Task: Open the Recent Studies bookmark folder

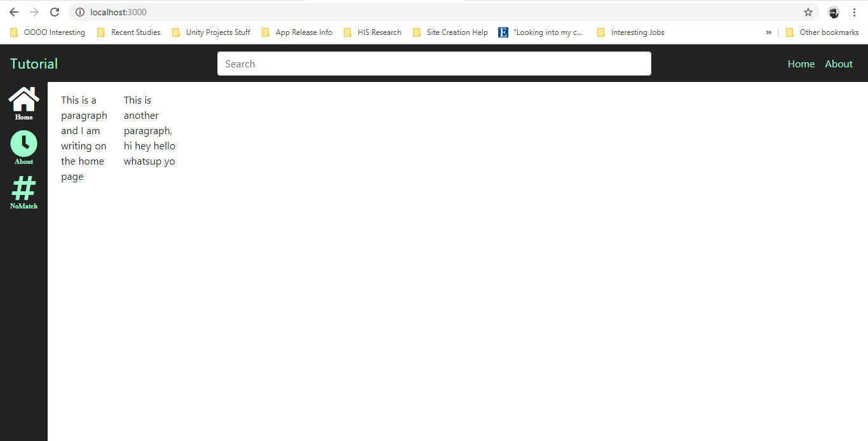Action: coord(129,32)
